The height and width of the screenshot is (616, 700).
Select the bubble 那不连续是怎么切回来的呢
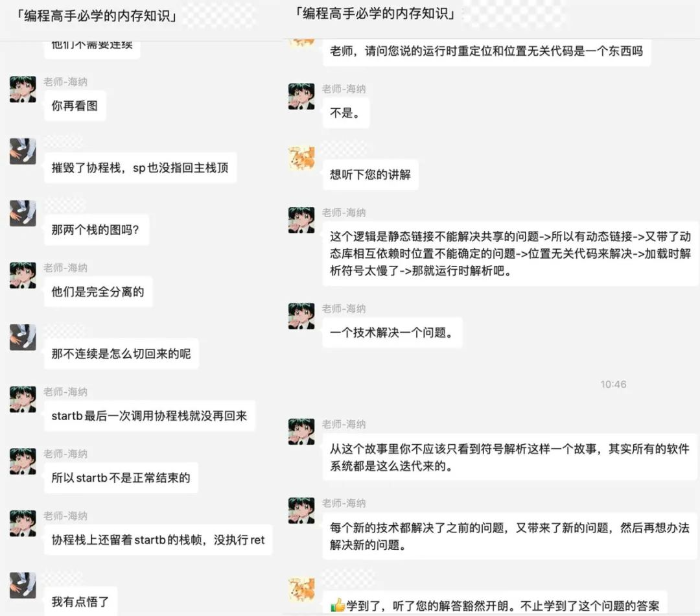[121, 354]
